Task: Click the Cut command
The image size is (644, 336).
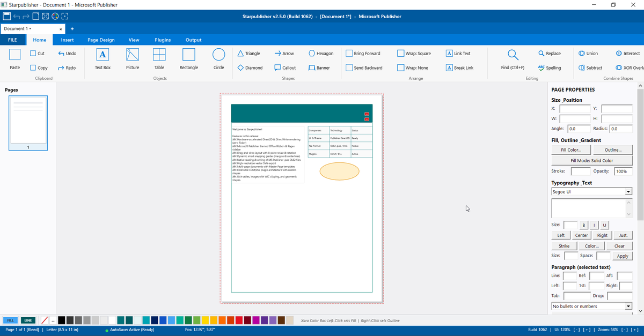Action: (x=37, y=54)
